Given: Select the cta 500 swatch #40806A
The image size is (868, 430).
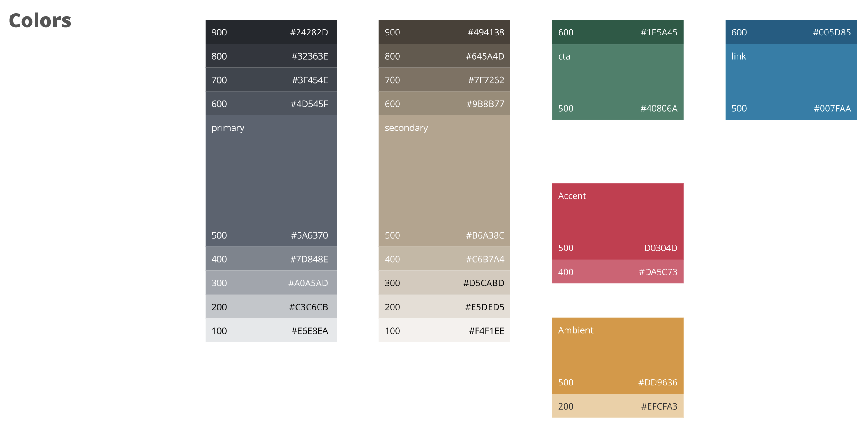Looking at the screenshot, I should coord(617,82).
